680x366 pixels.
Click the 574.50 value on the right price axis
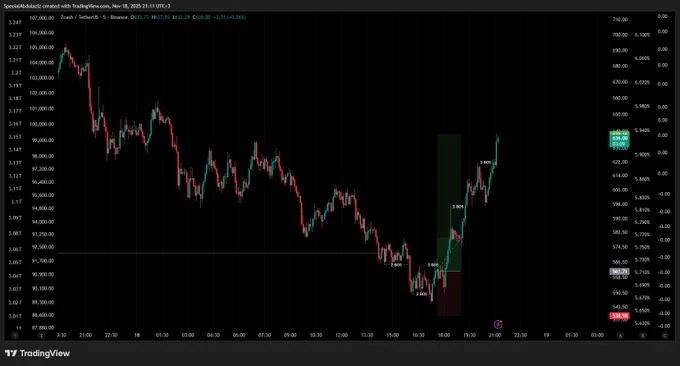click(x=620, y=247)
